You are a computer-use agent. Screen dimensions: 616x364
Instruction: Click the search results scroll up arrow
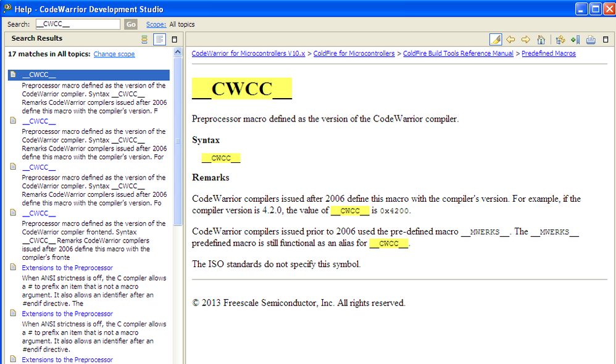coord(178,52)
